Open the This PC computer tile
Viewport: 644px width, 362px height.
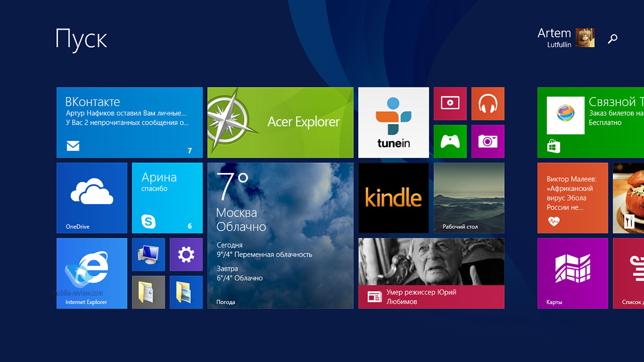click(x=148, y=254)
